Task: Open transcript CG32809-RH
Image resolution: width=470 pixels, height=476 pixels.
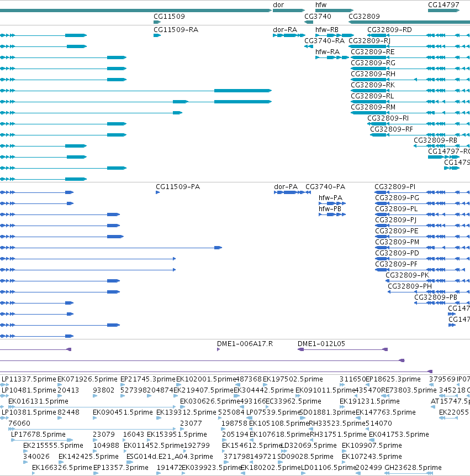Action: click(373, 74)
